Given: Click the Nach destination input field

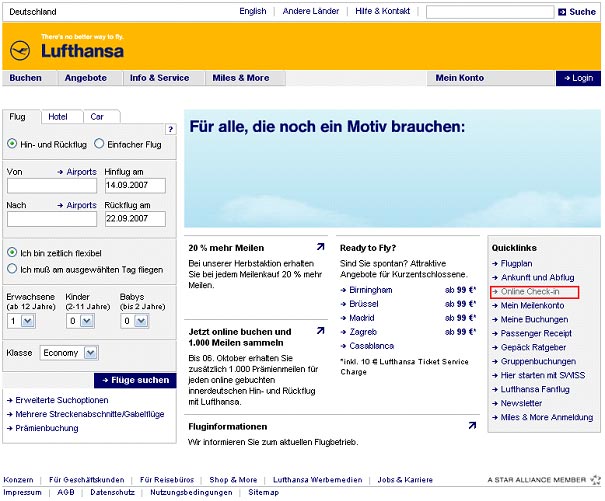Looking at the screenshot, I should (52, 219).
